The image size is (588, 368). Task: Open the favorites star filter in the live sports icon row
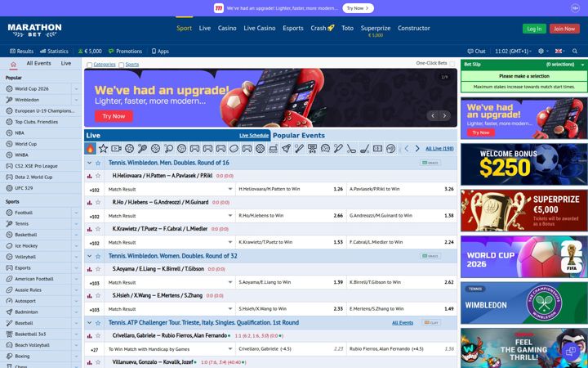click(x=103, y=149)
